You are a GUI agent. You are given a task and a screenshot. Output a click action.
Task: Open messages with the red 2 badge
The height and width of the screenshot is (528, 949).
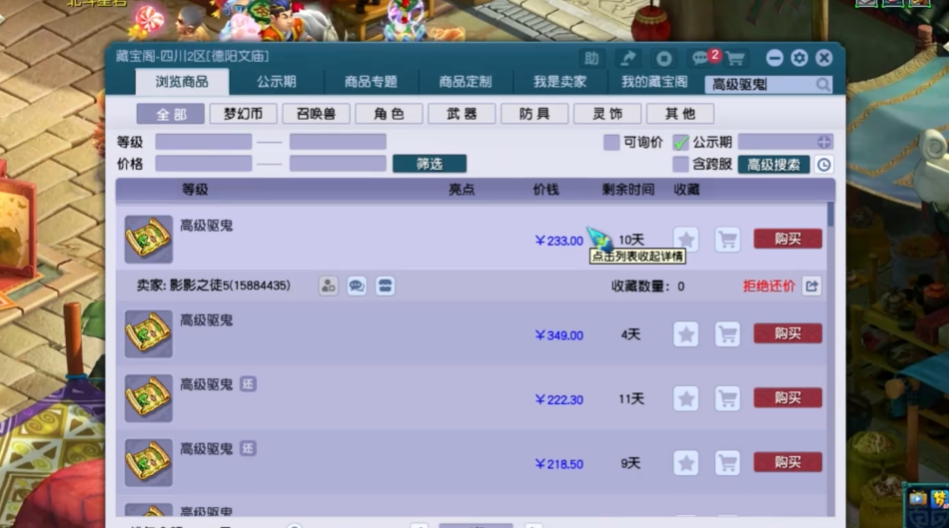click(x=702, y=58)
